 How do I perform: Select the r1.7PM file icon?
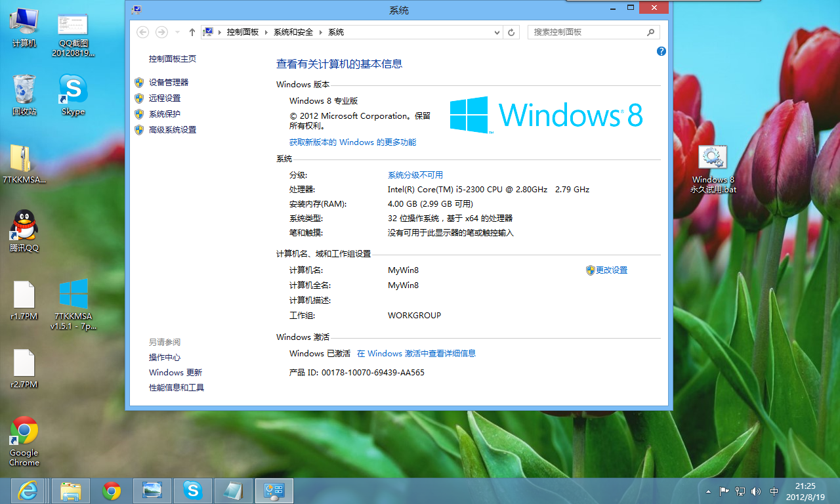[24, 300]
